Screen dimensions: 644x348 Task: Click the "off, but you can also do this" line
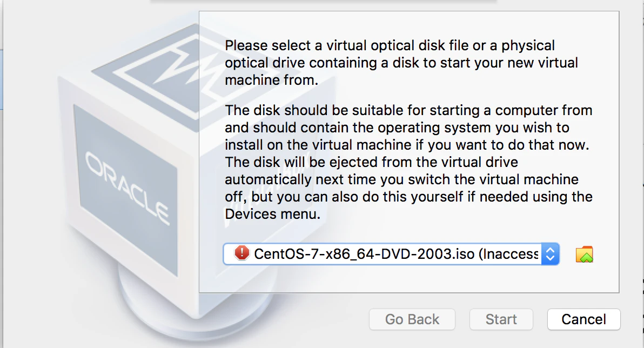[x=408, y=197]
